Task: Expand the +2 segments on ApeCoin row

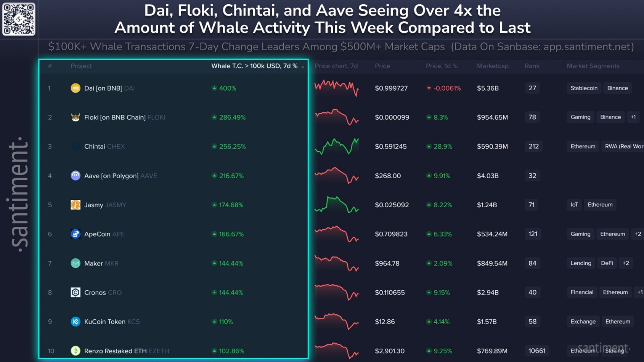Action: [638, 234]
